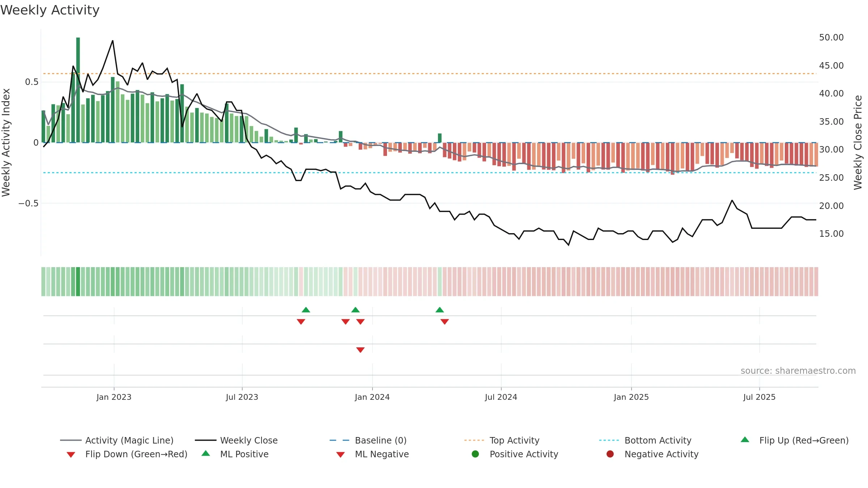Click the isolated green bar in April 2024
Image resolution: width=868 pixels, height=488 pixels.
tap(440, 138)
